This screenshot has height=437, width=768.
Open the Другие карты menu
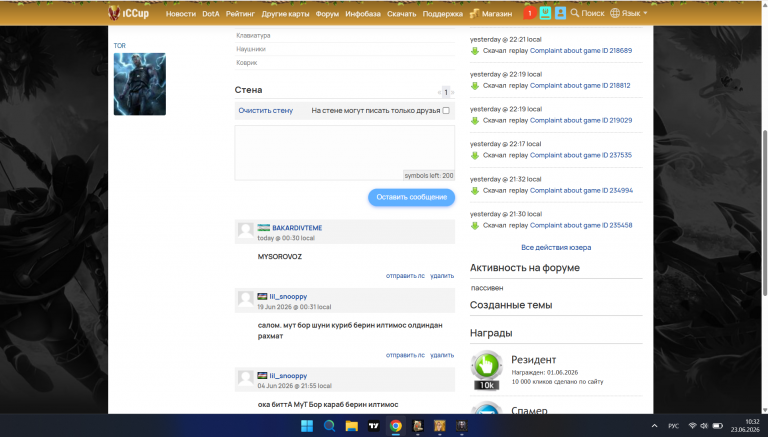(x=285, y=14)
